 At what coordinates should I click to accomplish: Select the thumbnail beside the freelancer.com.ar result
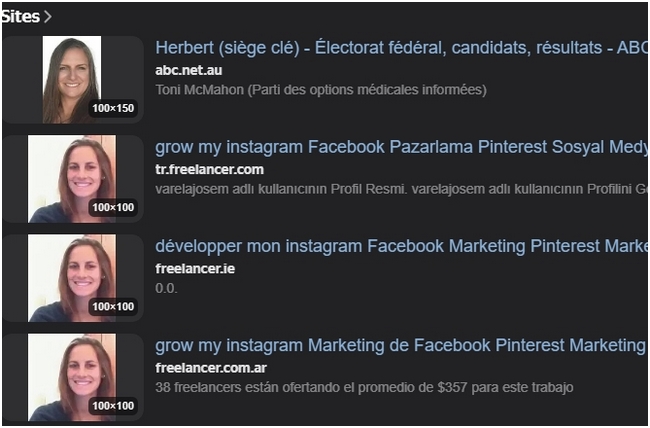pyautogui.click(x=72, y=376)
